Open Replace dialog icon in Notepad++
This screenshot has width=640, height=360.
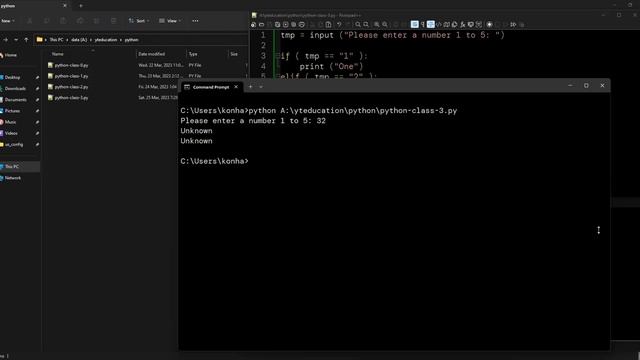[366, 24]
